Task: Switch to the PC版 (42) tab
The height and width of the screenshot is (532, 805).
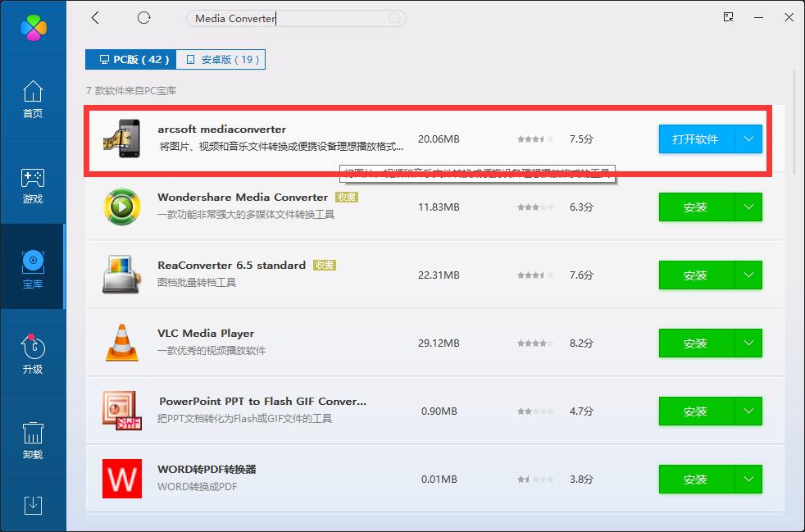Action: (x=131, y=60)
